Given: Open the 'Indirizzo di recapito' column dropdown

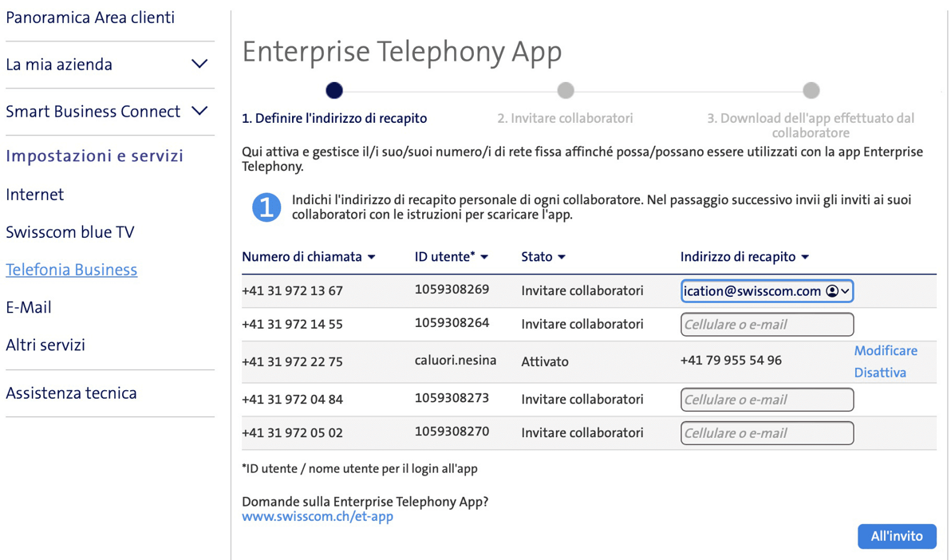Looking at the screenshot, I should click(806, 257).
